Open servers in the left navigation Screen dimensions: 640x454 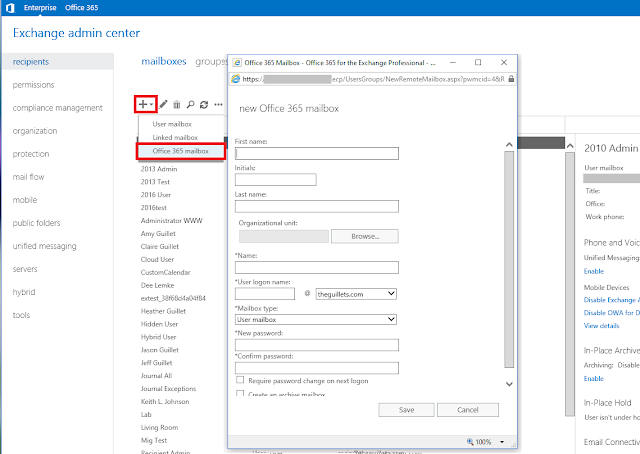[x=24, y=269]
